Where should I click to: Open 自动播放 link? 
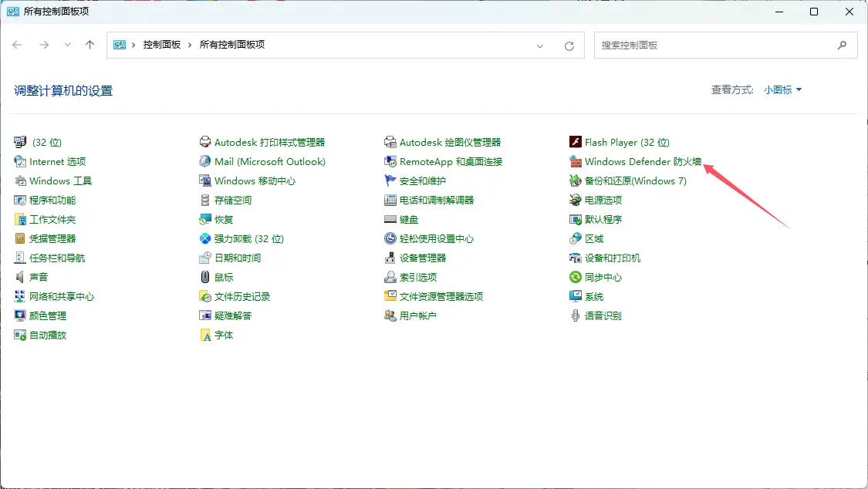[48, 336]
